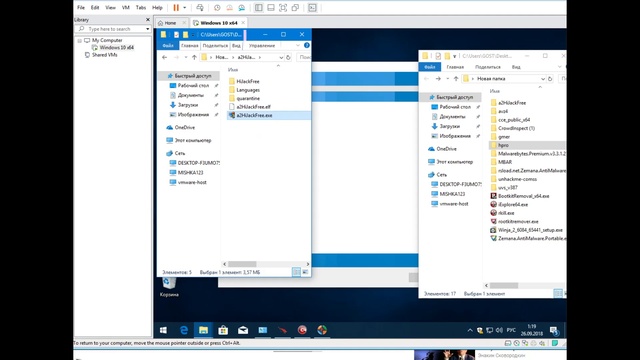This screenshot has width=640, height=360.
Task: Click the right Explorer horizontal scrollbar
Action: [504, 285]
